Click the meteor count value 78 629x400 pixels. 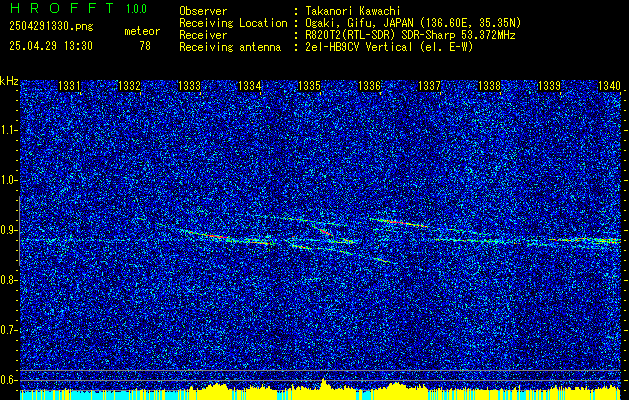pos(145,46)
